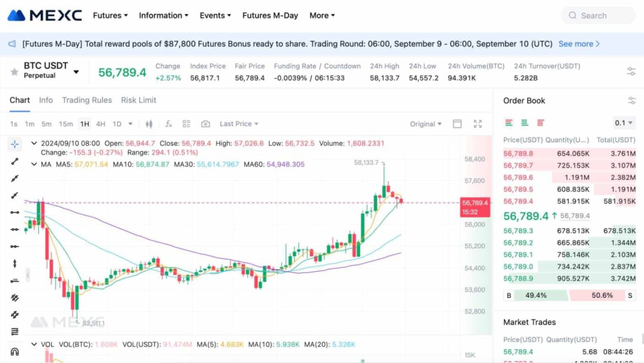644x363 pixels.
Task: Click the magnet tool in drawing sidebar
Action: [14, 352]
